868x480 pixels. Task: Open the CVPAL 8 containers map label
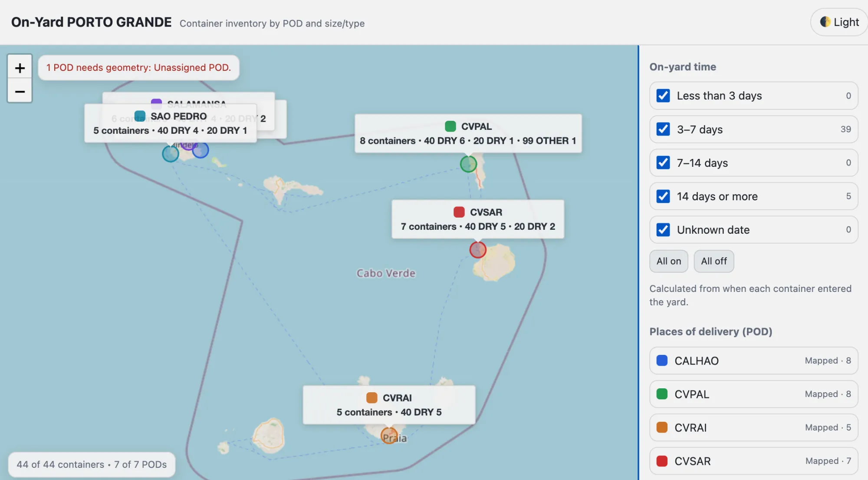(468, 133)
